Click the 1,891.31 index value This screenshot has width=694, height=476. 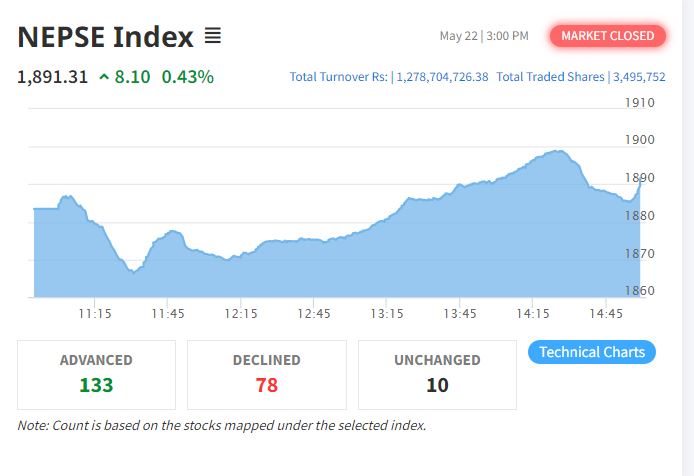tap(53, 77)
